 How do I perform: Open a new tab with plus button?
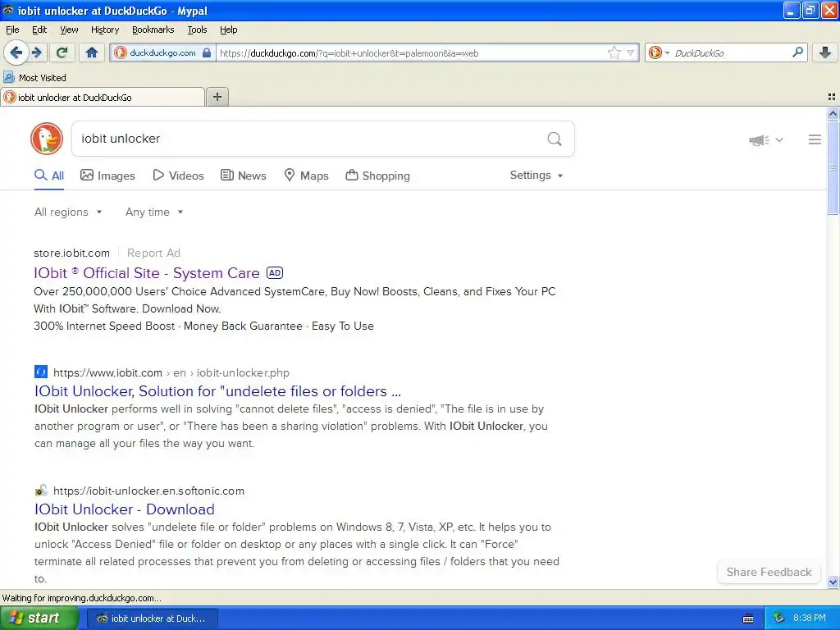pos(217,97)
